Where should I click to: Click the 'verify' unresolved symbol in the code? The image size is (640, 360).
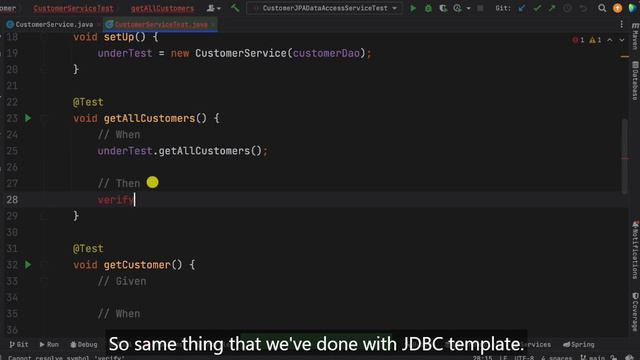click(116, 200)
